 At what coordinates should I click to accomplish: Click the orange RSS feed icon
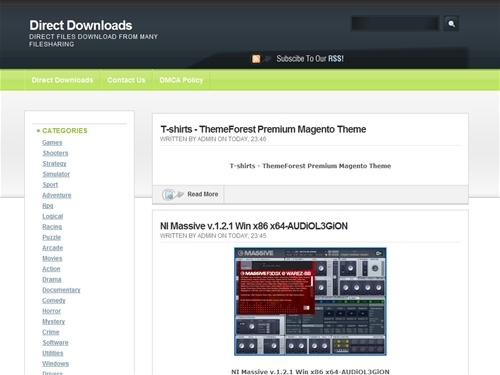256,59
